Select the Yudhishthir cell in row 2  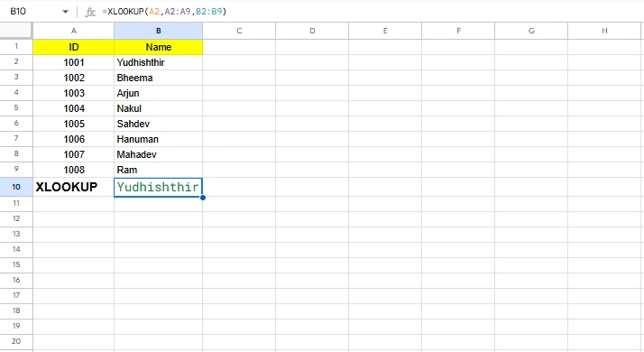tap(158, 62)
